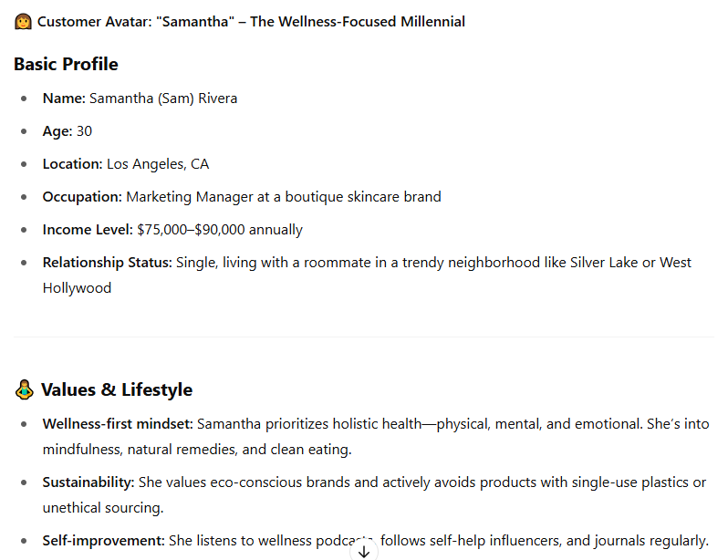728x560 pixels.
Task: Click the meditating person emoji icon
Action: coord(24,389)
